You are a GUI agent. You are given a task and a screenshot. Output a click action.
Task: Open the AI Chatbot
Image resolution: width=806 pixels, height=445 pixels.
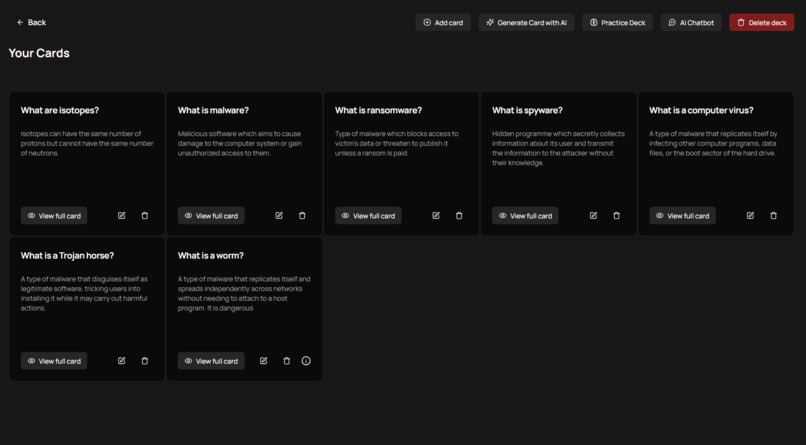[691, 23]
